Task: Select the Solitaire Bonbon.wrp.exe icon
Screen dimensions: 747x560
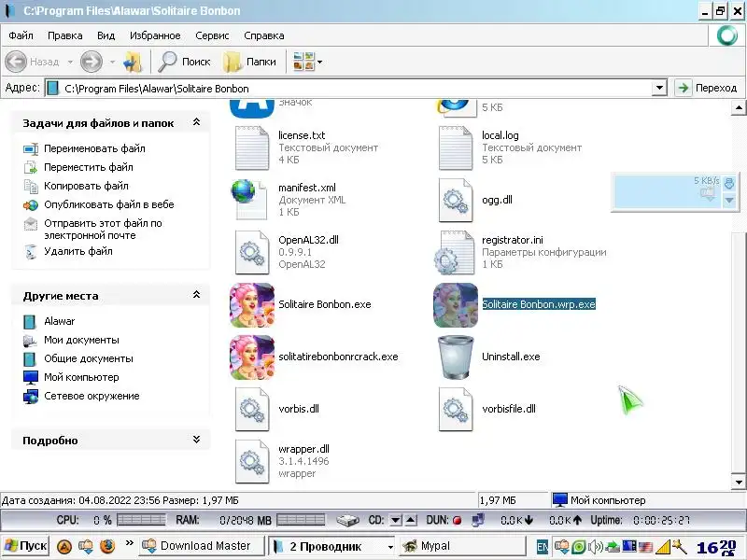Action: 456,305
